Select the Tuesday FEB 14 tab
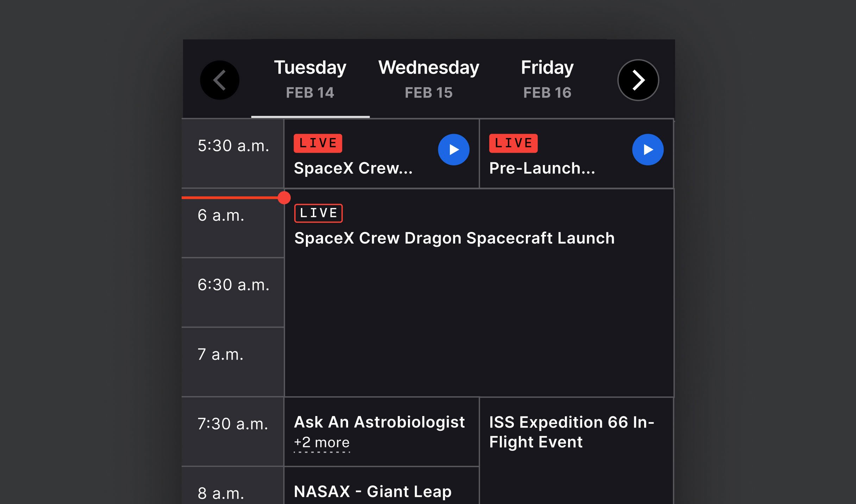Image resolution: width=856 pixels, height=504 pixels. point(310,78)
